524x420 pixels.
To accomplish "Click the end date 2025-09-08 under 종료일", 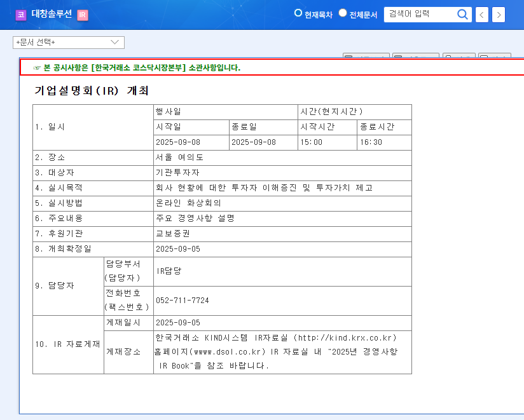I will [254, 142].
